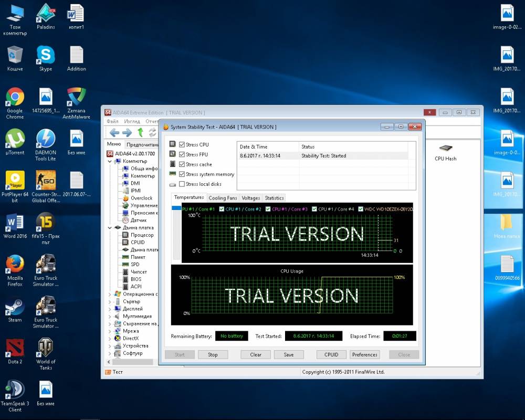Click AIDA64 green up-level arrow

click(x=140, y=133)
